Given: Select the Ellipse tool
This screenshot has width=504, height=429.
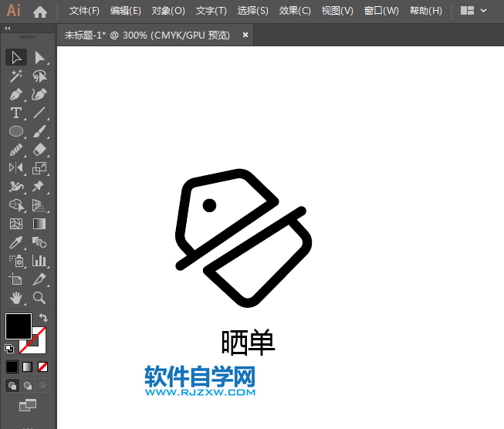Looking at the screenshot, I should (x=16, y=131).
